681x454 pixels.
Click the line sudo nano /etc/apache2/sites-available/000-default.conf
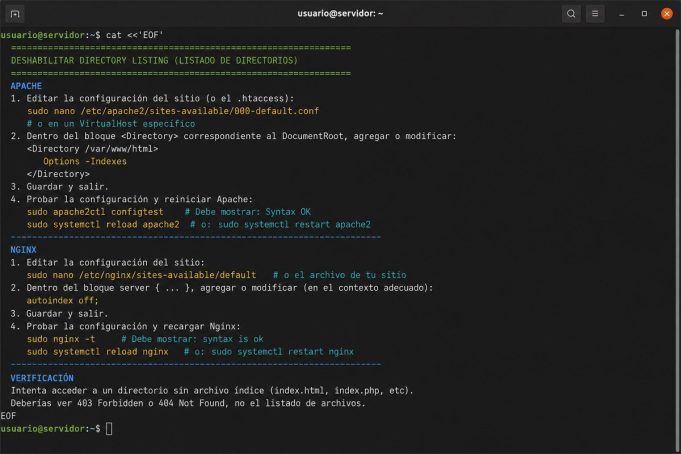[173, 111]
